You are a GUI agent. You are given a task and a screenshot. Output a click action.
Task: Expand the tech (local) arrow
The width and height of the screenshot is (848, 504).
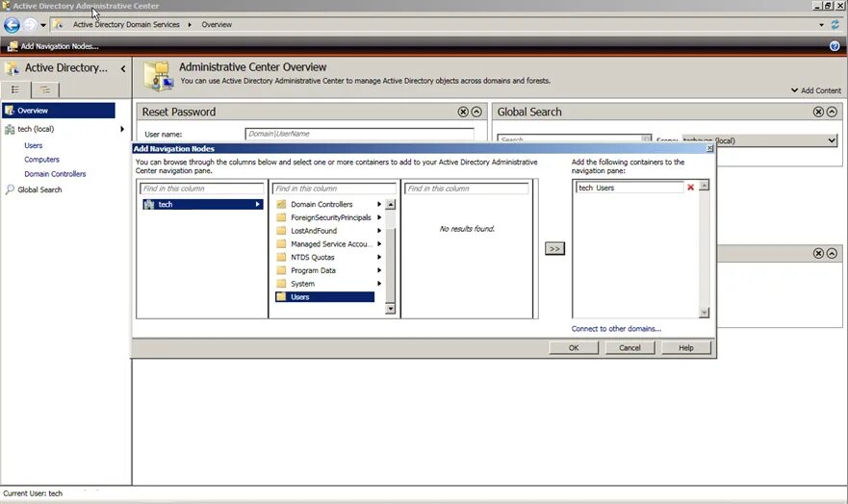pos(122,129)
